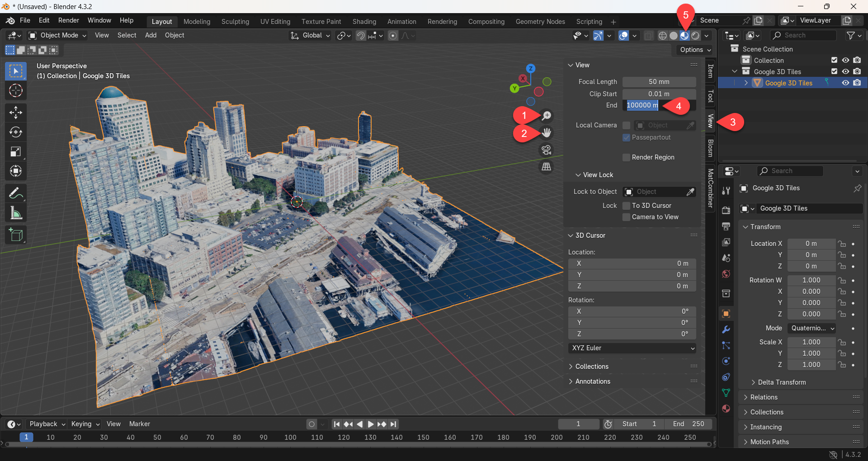Screen dimensions: 868x461
Task: Open the XYZ Euler rotation mode dropdown
Action: click(632, 348)
